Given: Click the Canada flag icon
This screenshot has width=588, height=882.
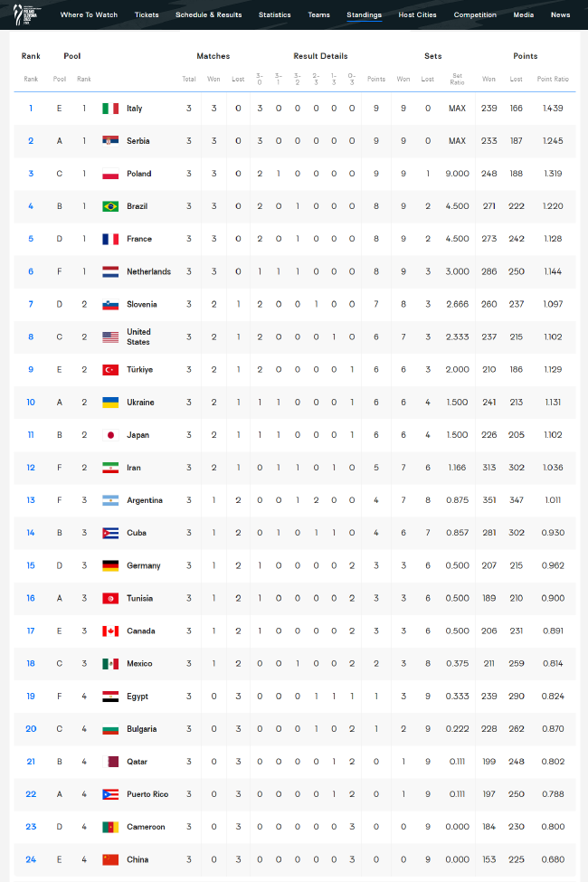Looking at the screenshot, I should (x=110, y=631).
